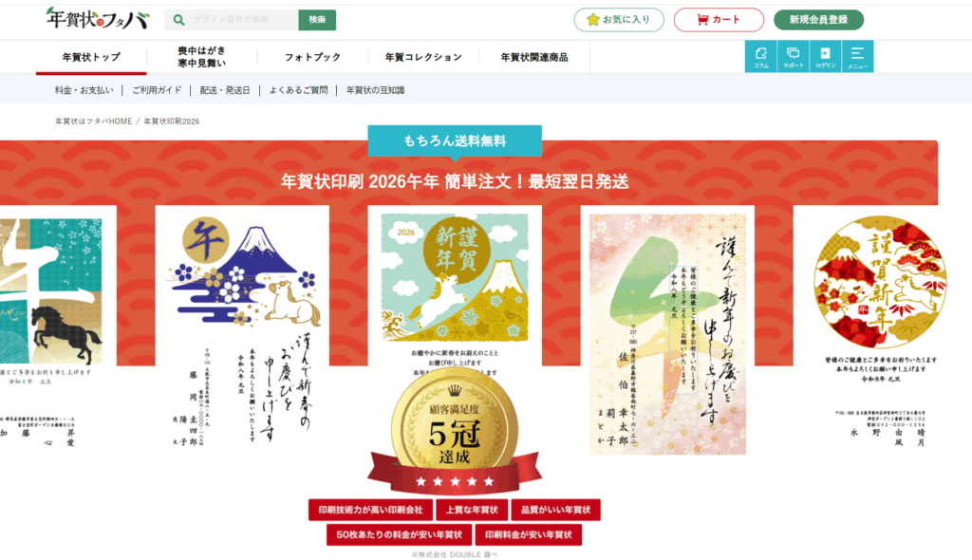Click the magnifier search icon
This screenshot has height=560, width=972.
[178, 20]
